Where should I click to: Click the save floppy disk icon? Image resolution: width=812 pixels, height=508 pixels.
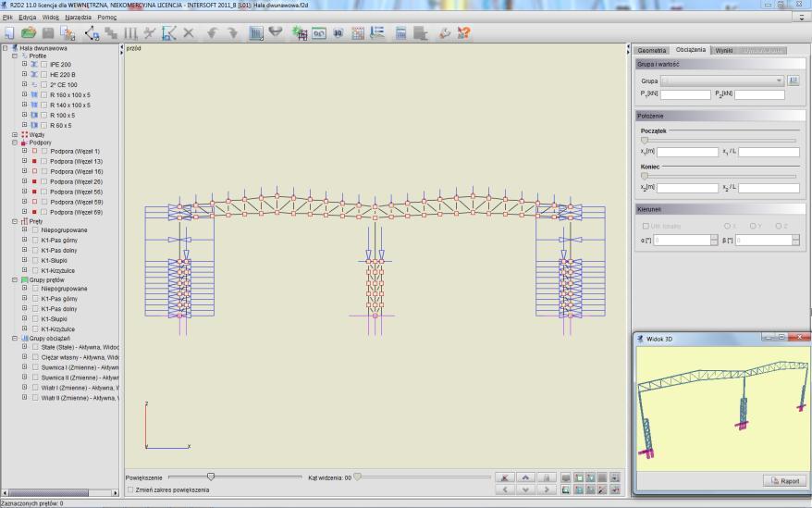[x=48, y=33]
